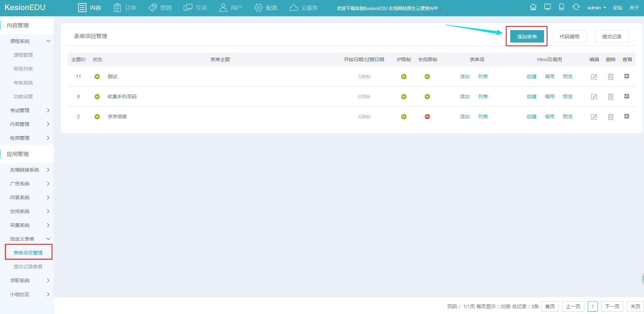Open 提交记录查看 in sidebar
644x314 pixels.
28,267
